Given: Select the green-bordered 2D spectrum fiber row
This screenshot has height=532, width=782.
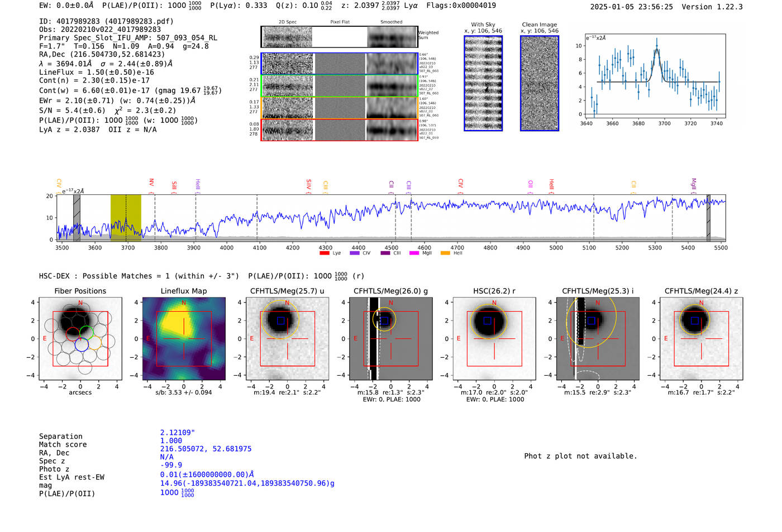Looking at the screenshot, I should (340, 86).
